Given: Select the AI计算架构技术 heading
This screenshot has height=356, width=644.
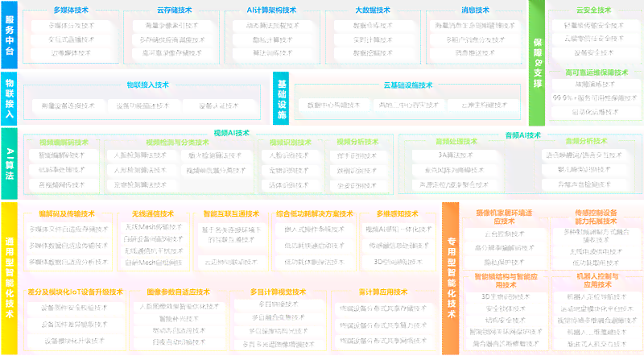Looking at the screenshot, I should click(271, 10).
